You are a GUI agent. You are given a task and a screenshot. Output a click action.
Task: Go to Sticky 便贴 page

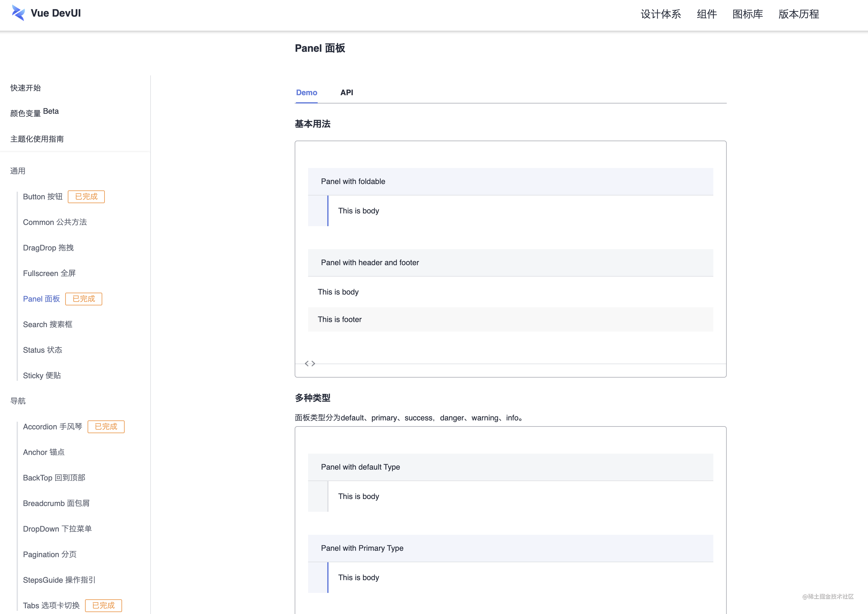tap(42, 375)
